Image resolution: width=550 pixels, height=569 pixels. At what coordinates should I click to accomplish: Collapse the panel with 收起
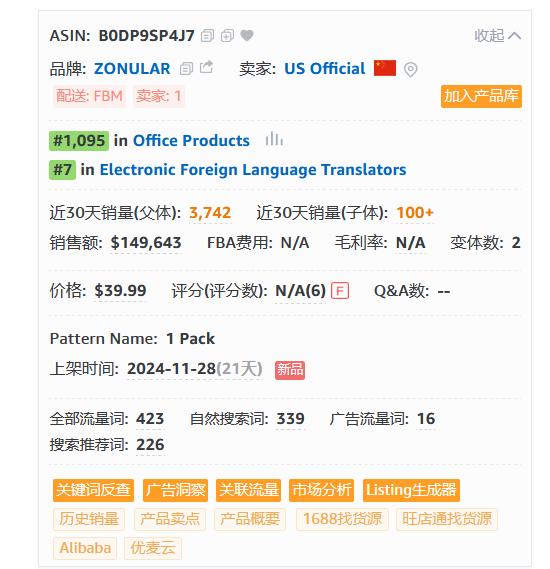pyautogui.click(x=497, y=36)
